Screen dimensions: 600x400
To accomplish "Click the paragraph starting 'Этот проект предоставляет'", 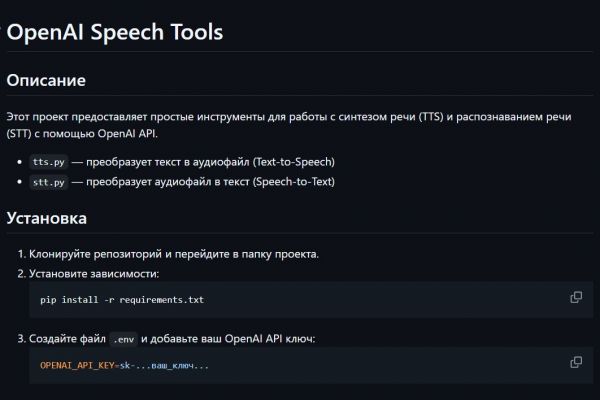I will (289, 125).
